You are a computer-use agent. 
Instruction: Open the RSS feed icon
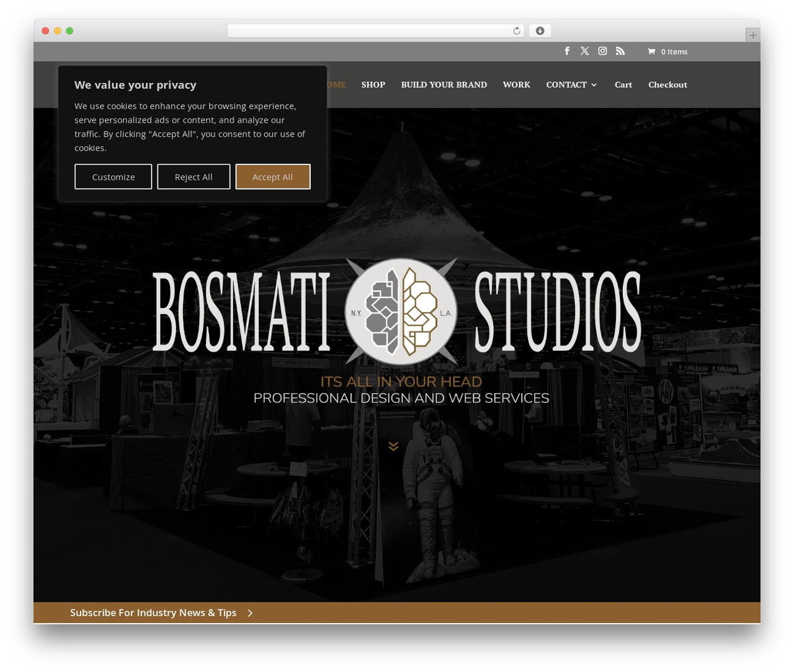pyautogui.click(x=620, y=51)
